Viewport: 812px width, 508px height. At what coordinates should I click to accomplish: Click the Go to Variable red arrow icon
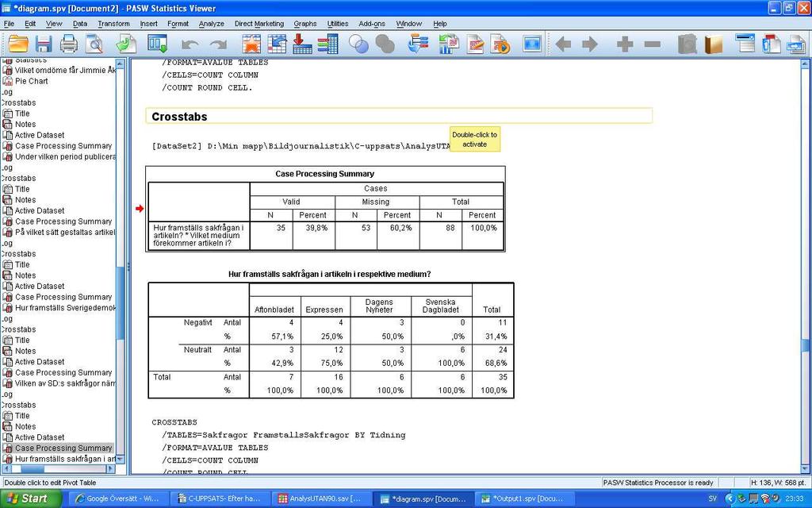click(x=302, y=44)
